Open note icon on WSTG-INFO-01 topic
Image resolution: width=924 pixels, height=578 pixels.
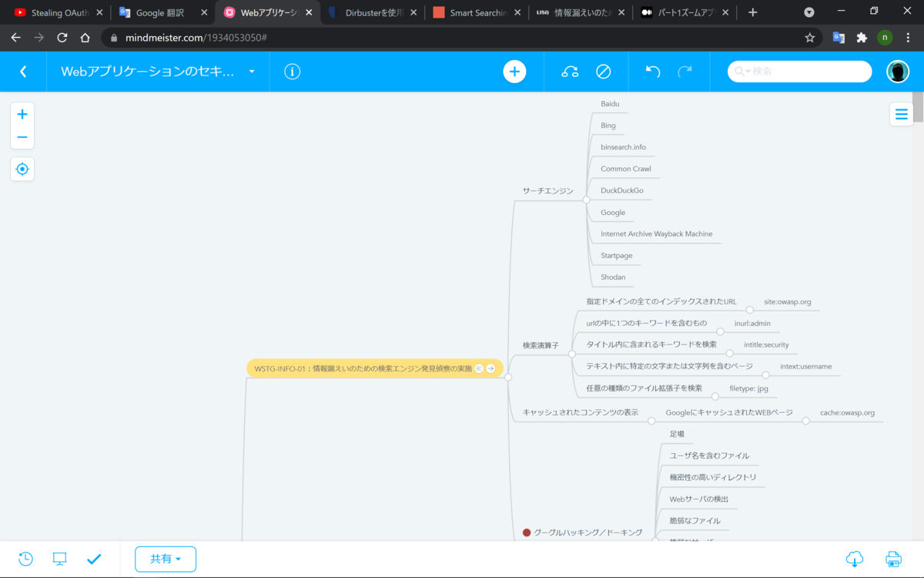(x=479, y=368)
